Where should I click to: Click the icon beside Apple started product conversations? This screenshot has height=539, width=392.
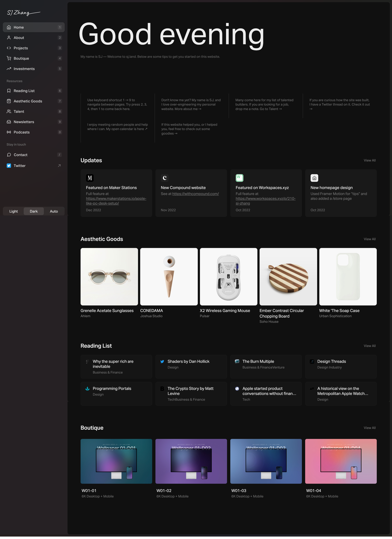pos(237,389)
